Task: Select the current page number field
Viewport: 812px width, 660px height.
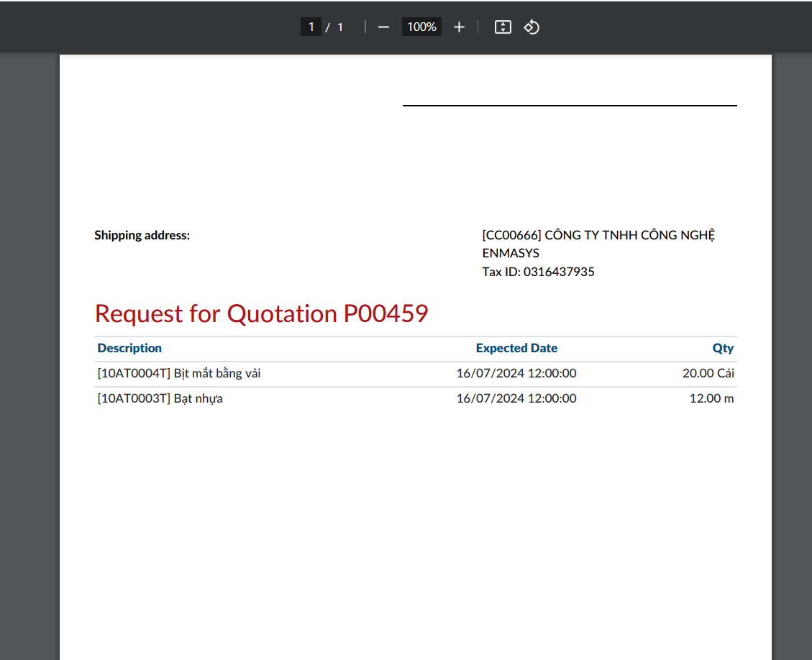Action: (311, 27)
